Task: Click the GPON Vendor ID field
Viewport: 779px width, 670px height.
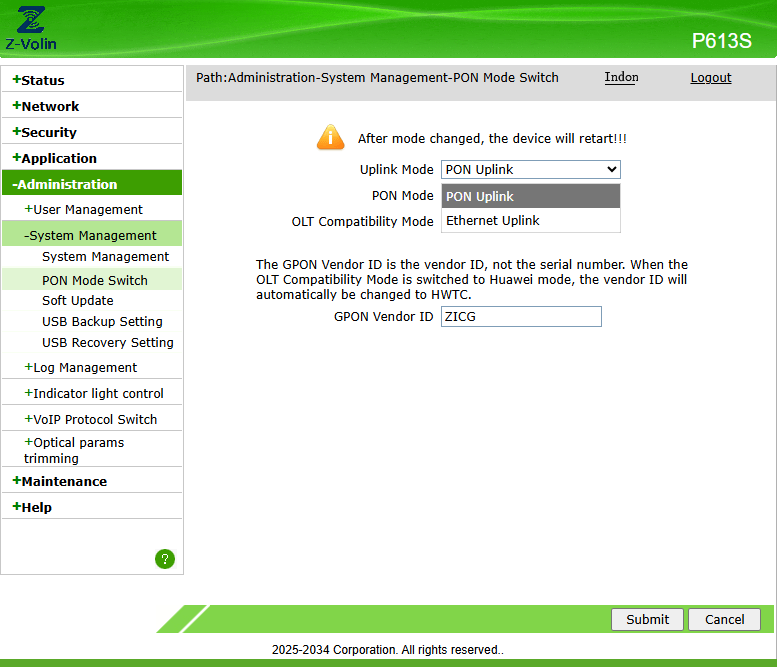Action: click(521, 316)
